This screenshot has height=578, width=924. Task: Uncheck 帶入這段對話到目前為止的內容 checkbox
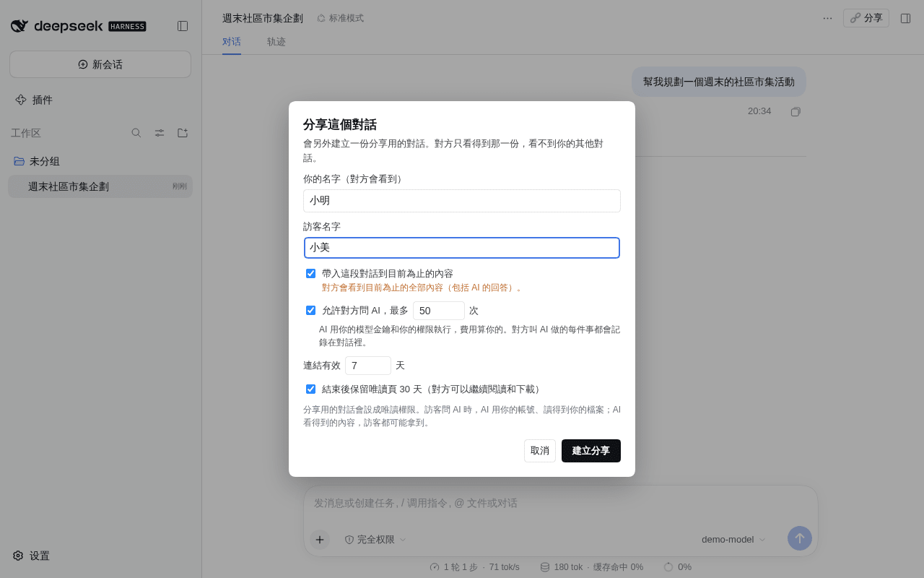[x=310, y=273]
